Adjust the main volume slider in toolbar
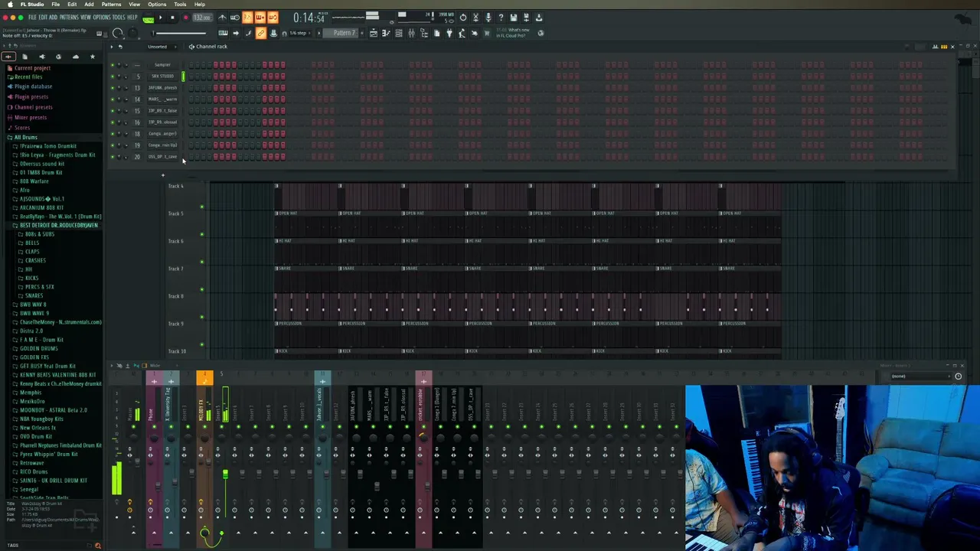The image size is (980, 551). (178, 33)
